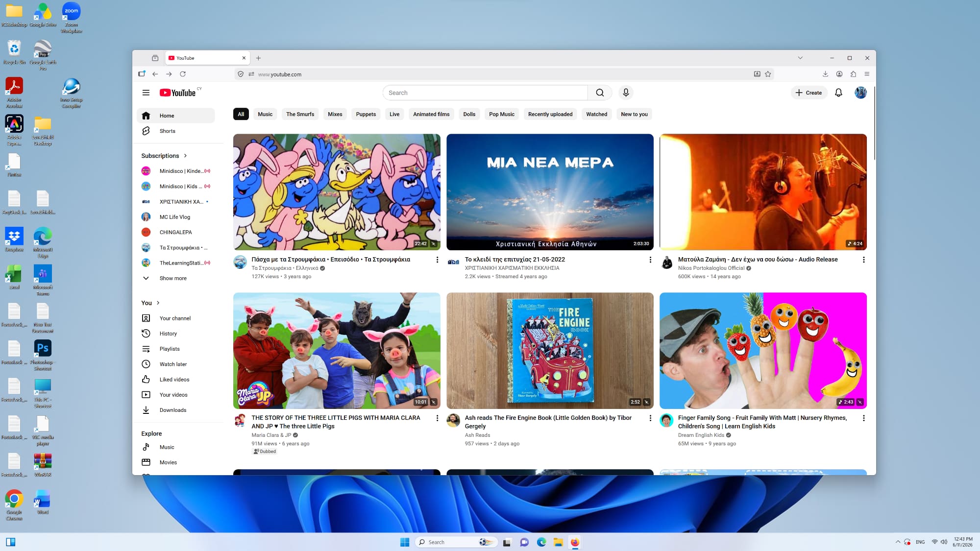Open Playlists in the sidebar
This screenshot has width=980, height=551.
click(175, 349)
